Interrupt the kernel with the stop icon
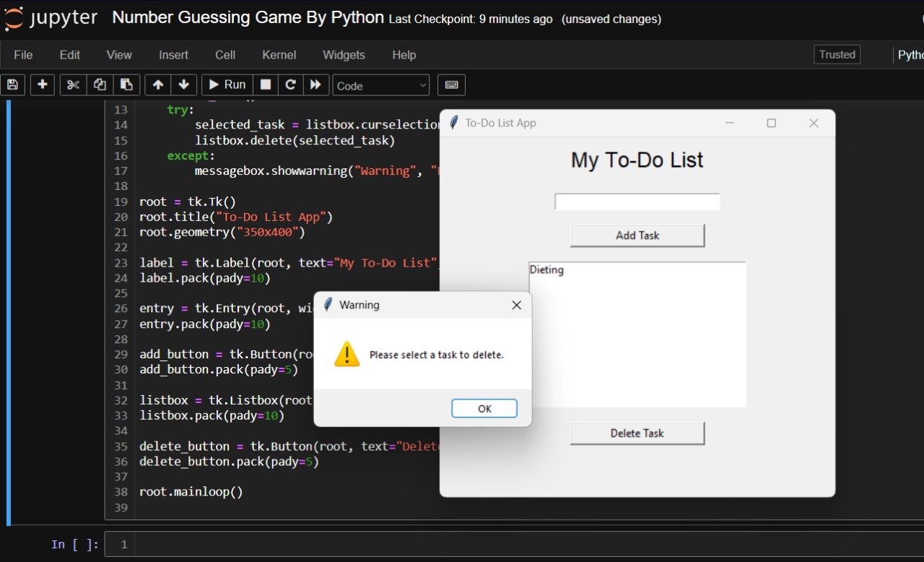This screenshot has height=562, width=924. click(x=266, y=85)
